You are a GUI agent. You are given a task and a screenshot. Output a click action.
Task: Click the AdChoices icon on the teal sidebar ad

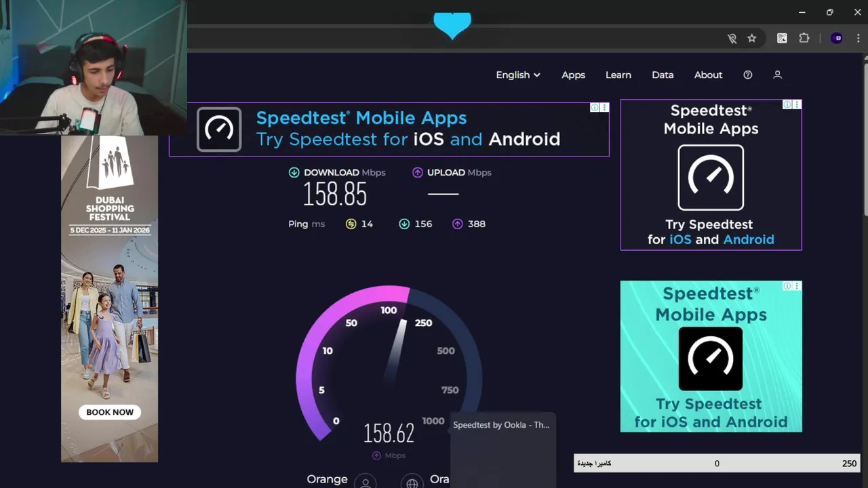787,286
